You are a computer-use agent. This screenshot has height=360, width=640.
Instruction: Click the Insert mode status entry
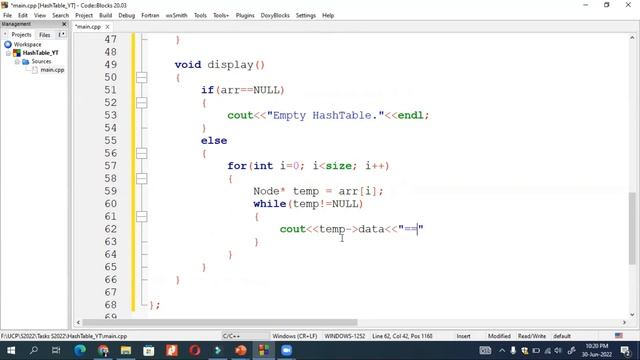[463, 336]
